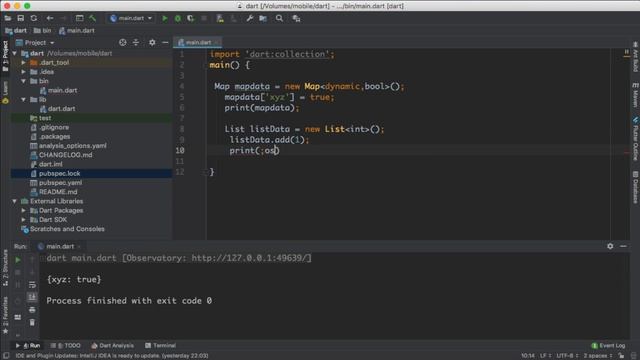The width and height of the screenshot is (640, 360).
Task: Click Run with Coverage icon
Action: tap(191, 18)
